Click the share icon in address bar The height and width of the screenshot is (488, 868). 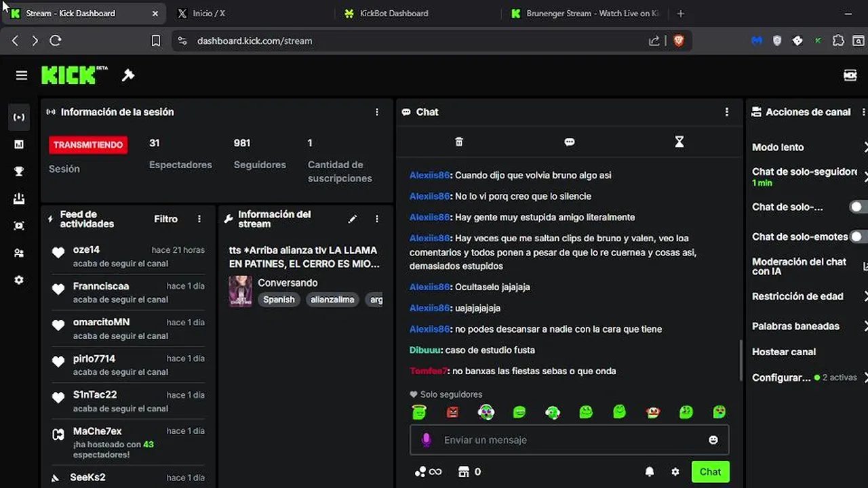(x=654, y=41)
